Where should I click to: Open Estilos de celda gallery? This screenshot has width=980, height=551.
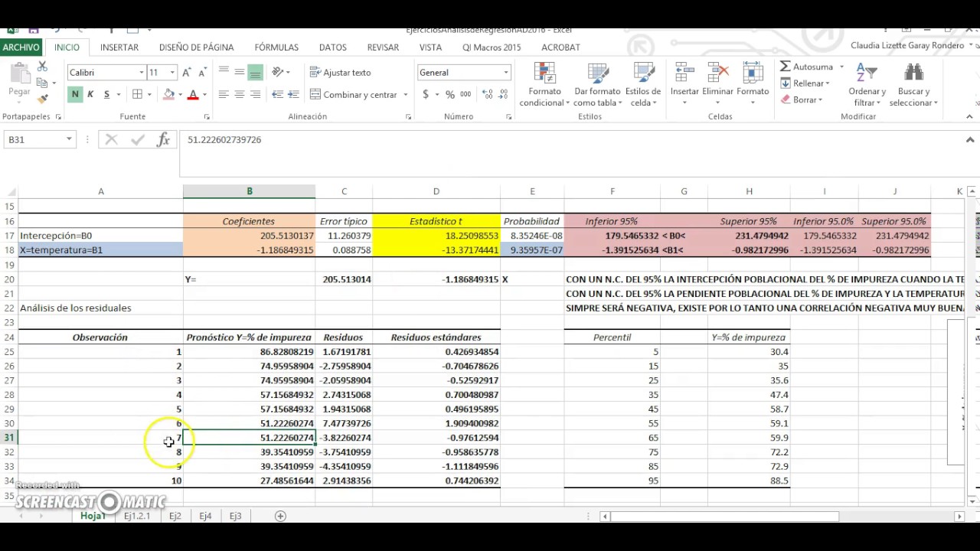tap(643, 85)
